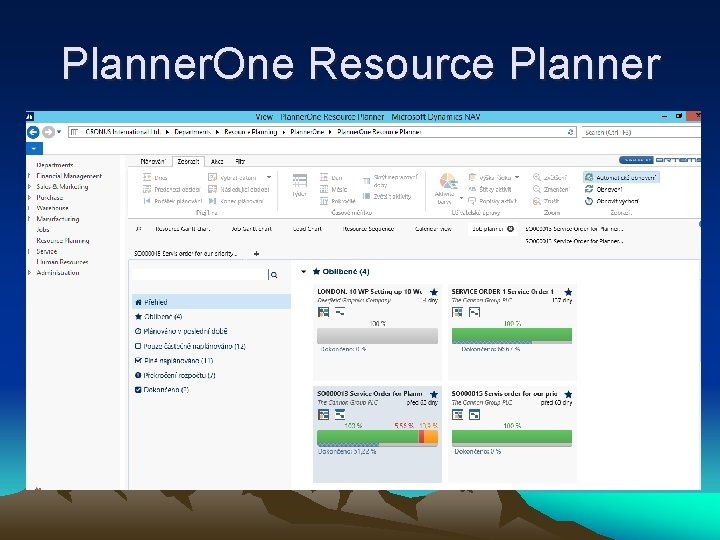Toggle Štítky aktivit labels
The height and width of the screenshot is (540, 720).
(x=489, y=189)
